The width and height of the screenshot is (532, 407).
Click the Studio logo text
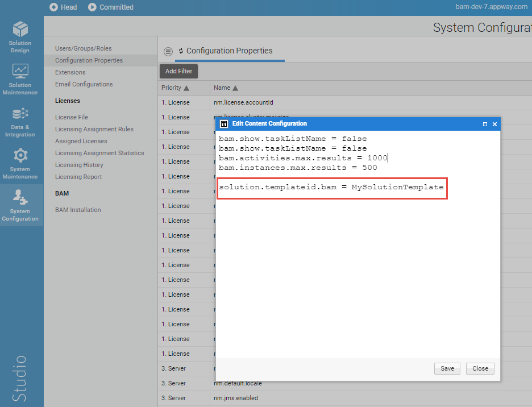[19, 379]
